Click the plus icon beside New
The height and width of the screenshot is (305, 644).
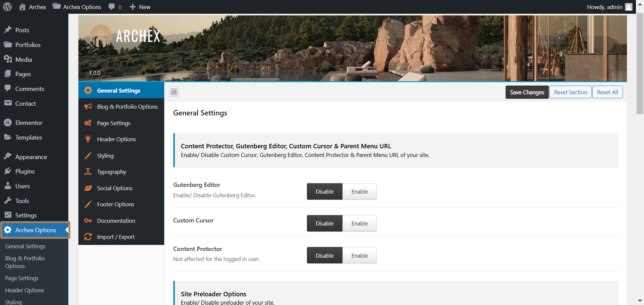click(x=133, y=7)
